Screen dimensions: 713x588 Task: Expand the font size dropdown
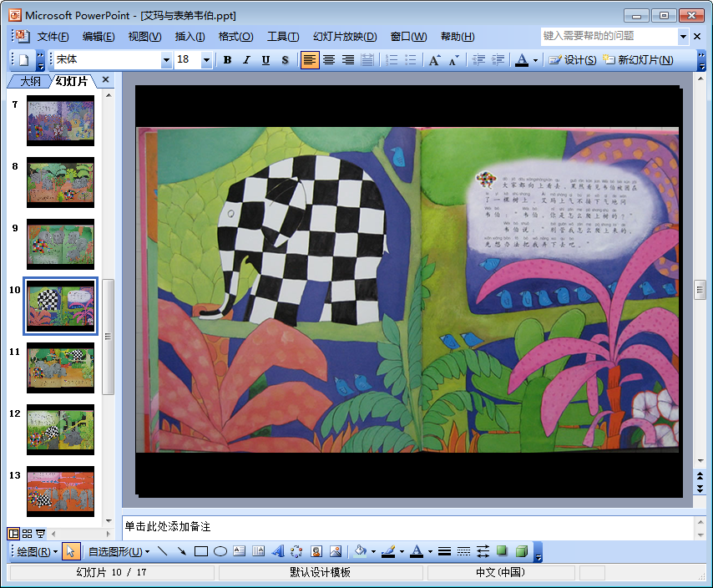[206, 60]
